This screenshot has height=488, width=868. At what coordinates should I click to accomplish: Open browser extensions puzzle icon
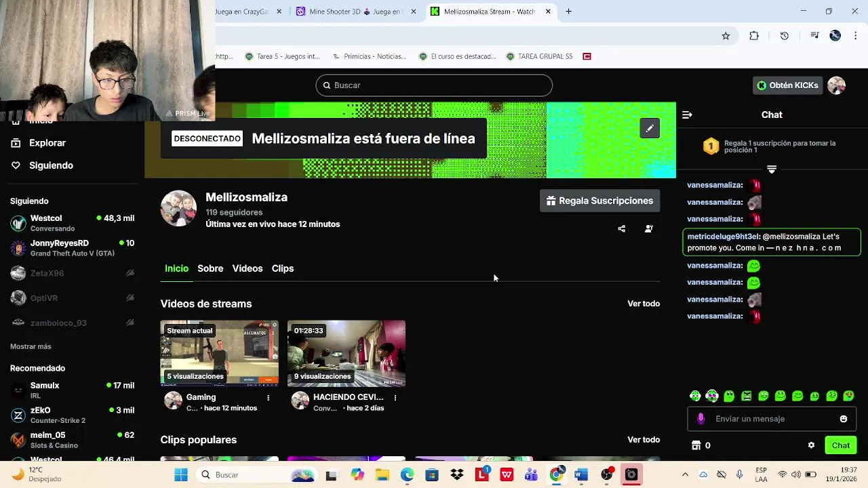[x=754, y=36]
